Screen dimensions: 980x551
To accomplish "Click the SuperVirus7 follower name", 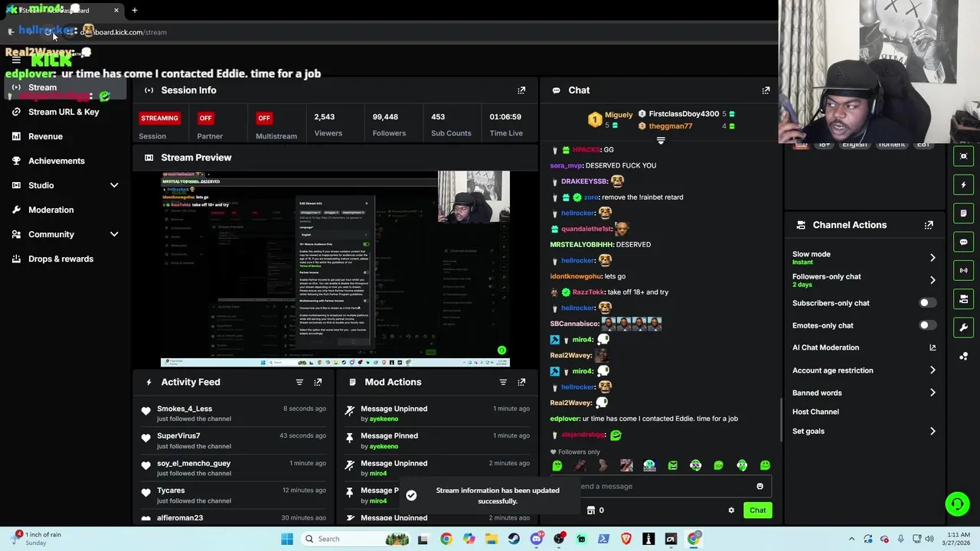I will [178, 436].
